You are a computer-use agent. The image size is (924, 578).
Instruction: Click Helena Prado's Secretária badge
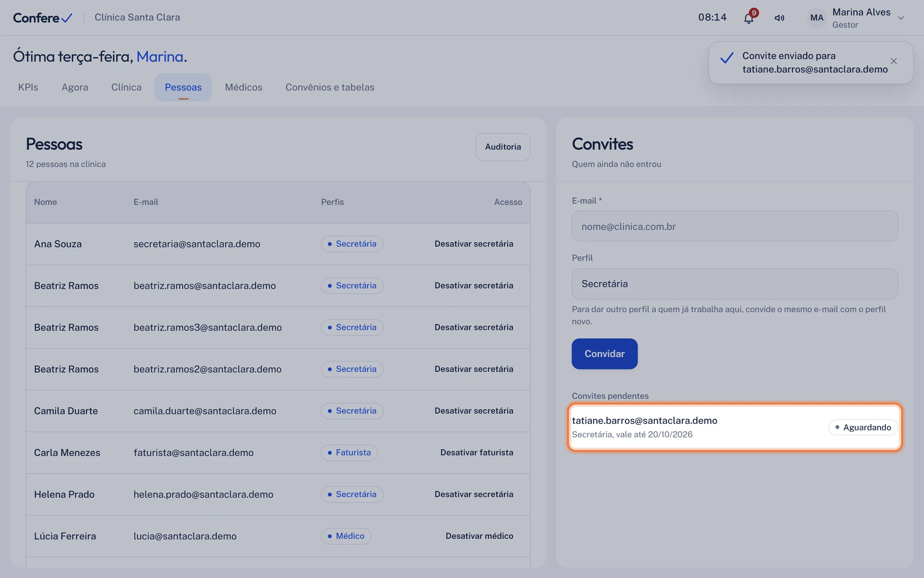352,494
